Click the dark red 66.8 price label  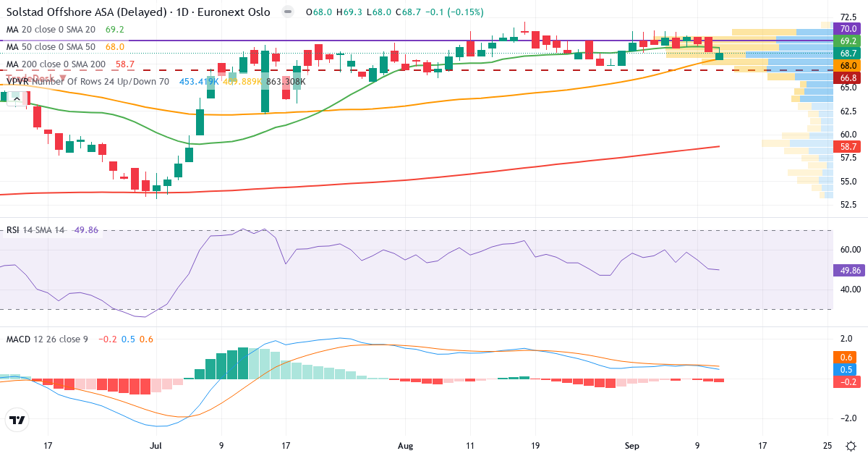coord(848,77)
